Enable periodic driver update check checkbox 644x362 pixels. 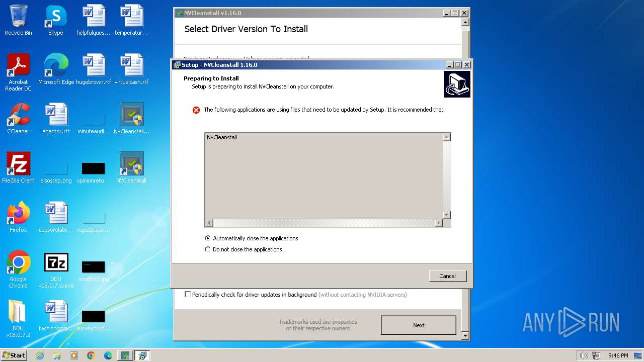188,295
